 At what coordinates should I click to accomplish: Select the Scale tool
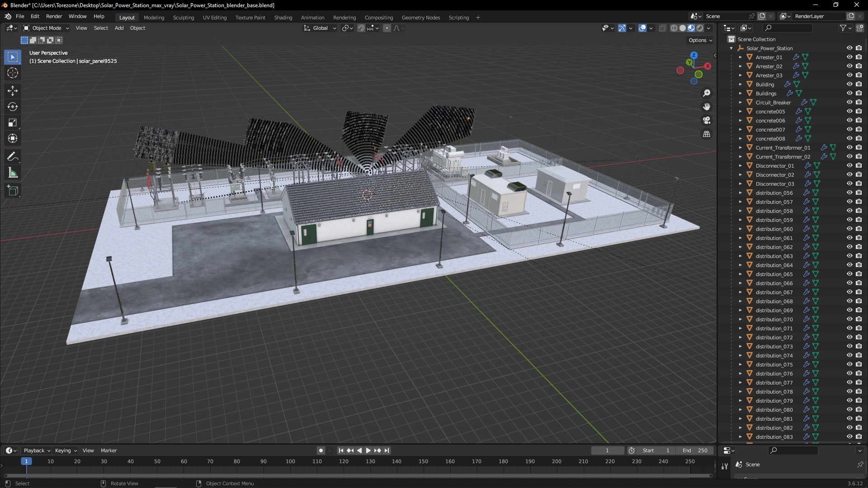pos(13,122)
